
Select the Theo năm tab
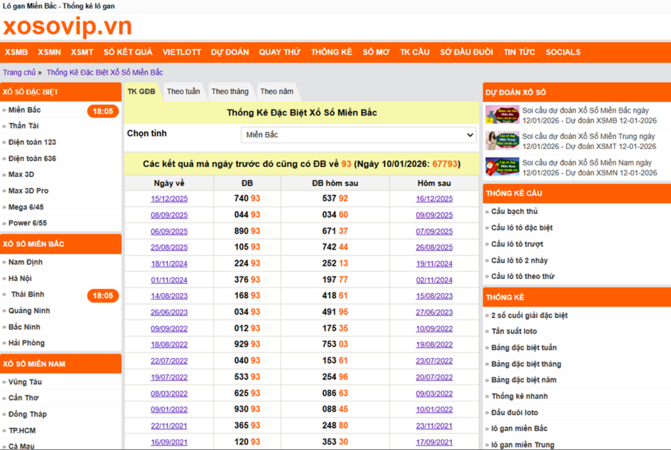(277, 91)
